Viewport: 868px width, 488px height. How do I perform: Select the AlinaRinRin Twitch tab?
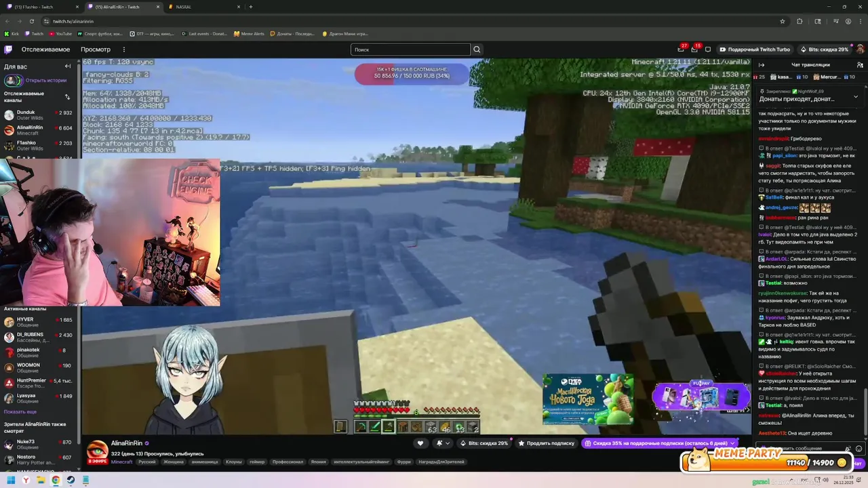coord(124,7)
